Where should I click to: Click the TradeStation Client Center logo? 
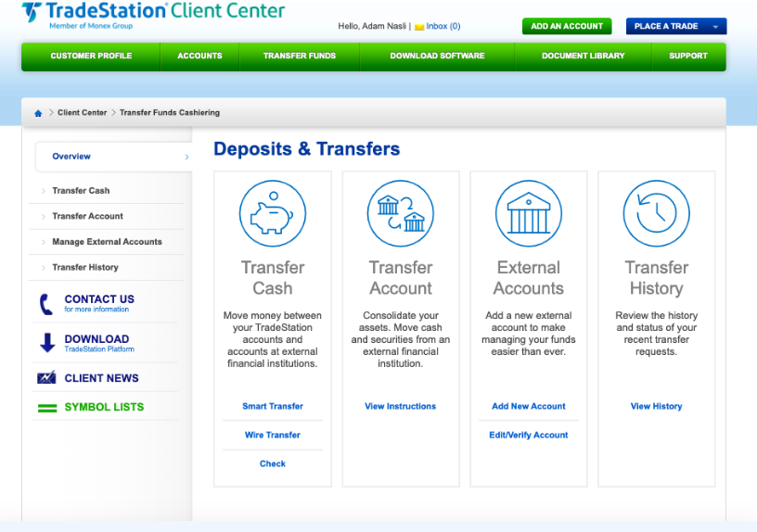(153, 14)
